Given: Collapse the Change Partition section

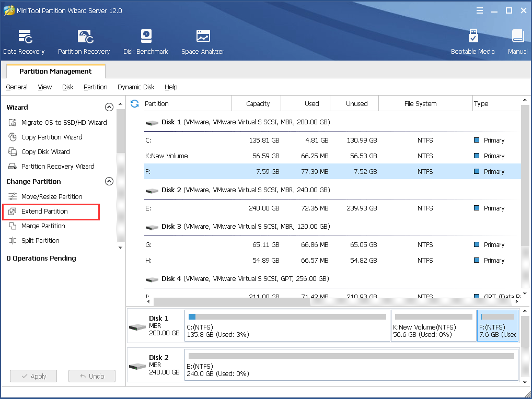Looking at the screenshot, I should 109,181.
